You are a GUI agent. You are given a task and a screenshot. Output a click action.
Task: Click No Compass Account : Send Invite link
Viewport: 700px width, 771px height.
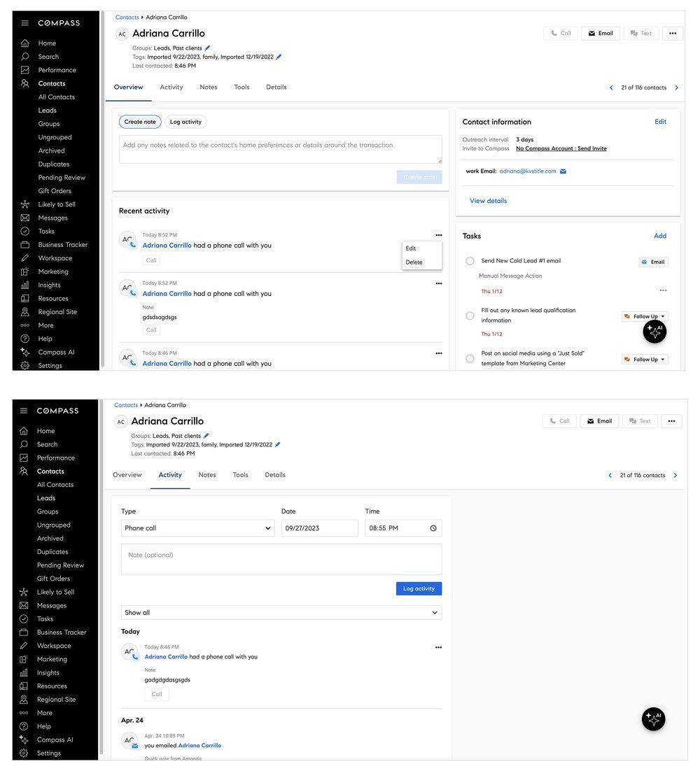[x=561, y=148]
